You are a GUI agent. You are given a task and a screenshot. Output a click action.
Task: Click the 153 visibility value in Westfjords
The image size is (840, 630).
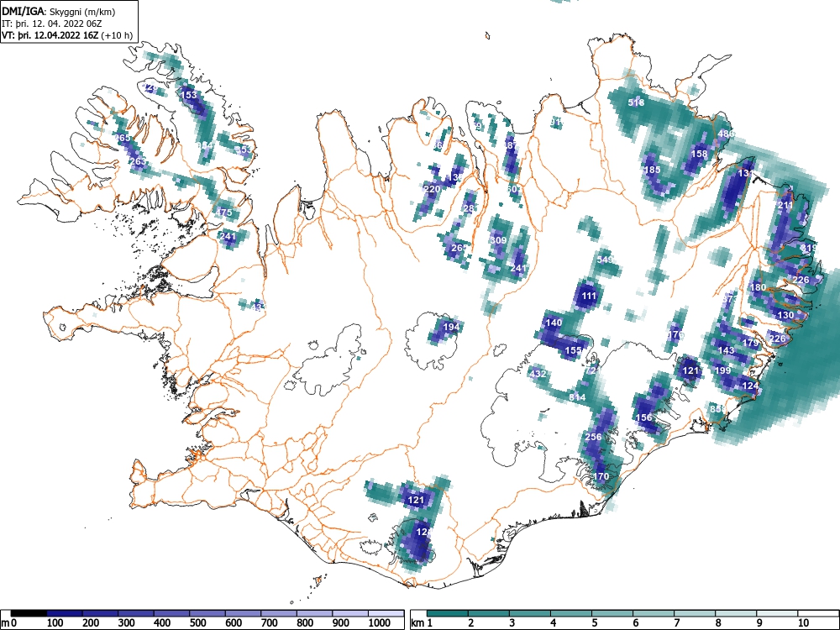[x=190, y=95]
